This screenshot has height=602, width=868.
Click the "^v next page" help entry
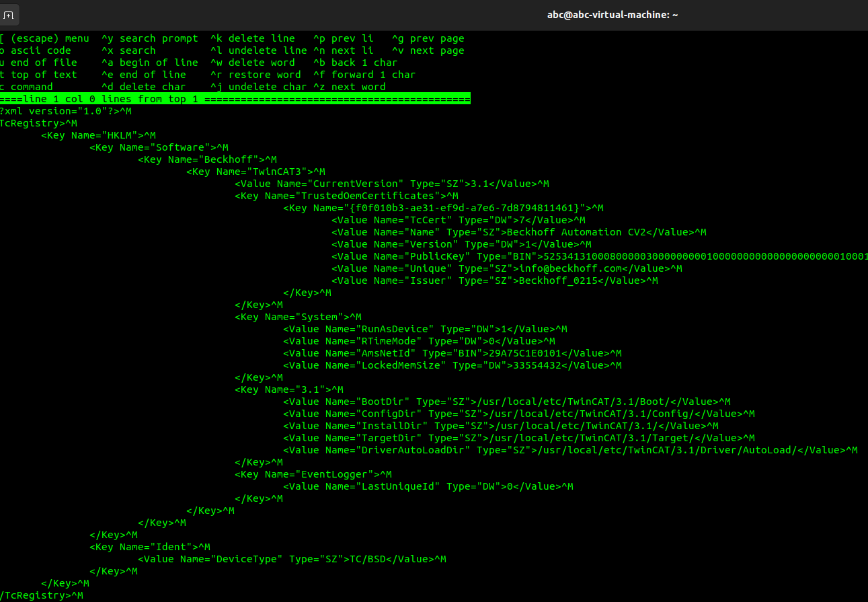point(428,50)
